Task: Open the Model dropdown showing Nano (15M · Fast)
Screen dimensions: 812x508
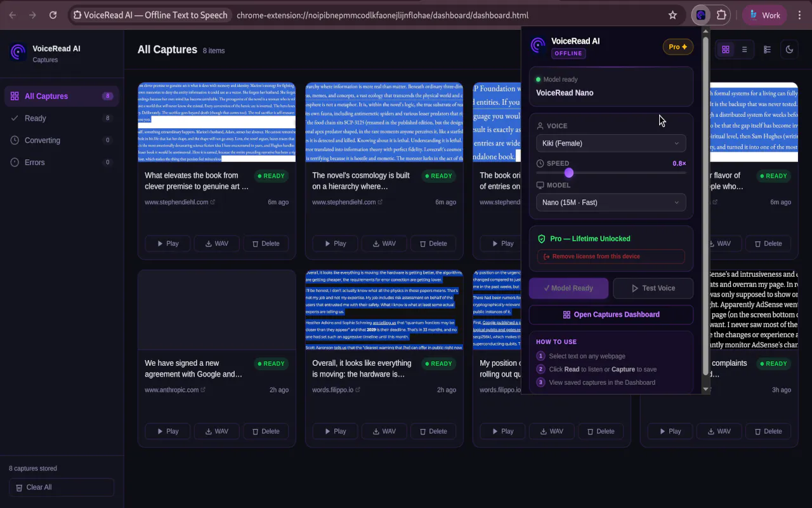Action: pyautogui.click(x=611, y=203)
